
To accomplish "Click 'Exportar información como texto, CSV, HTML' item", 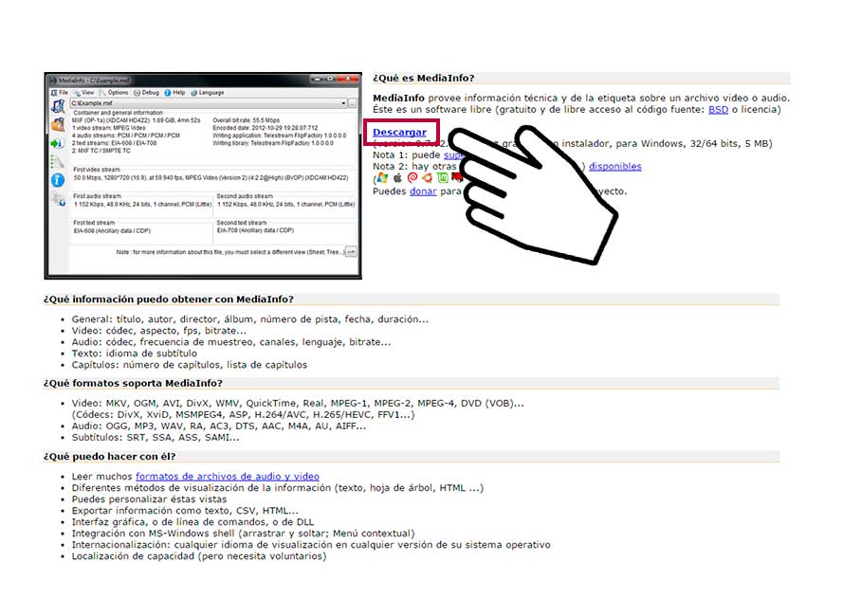I will pos(185,511).
